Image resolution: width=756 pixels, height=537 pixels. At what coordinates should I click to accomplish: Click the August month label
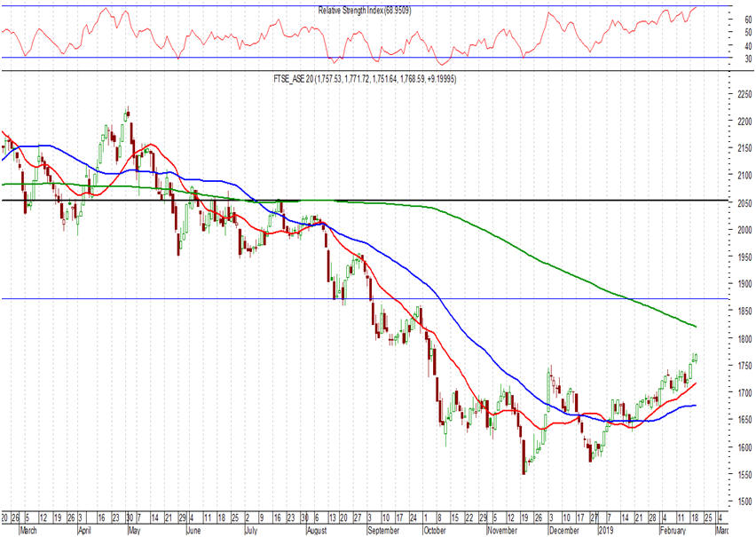pos(317,530)
